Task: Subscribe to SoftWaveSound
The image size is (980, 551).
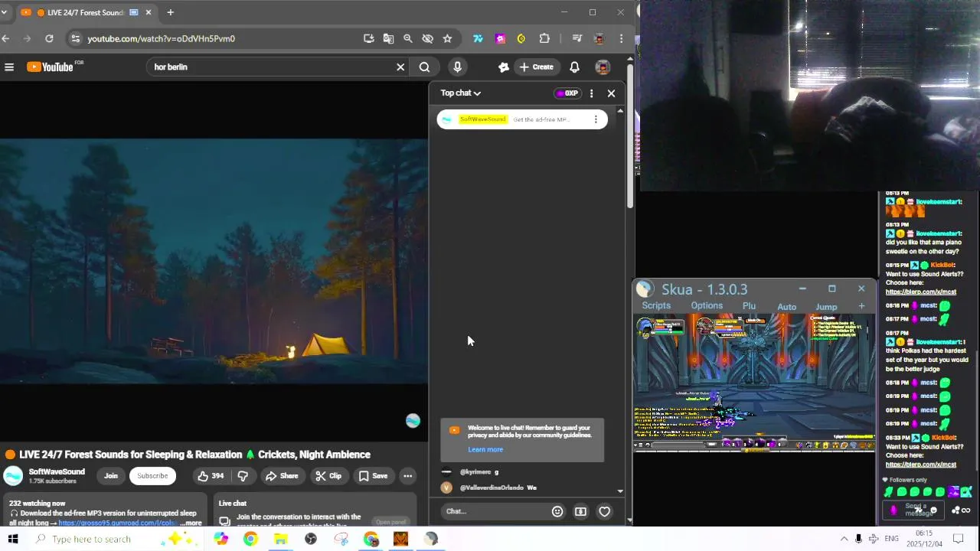Action: click(152, 476)
